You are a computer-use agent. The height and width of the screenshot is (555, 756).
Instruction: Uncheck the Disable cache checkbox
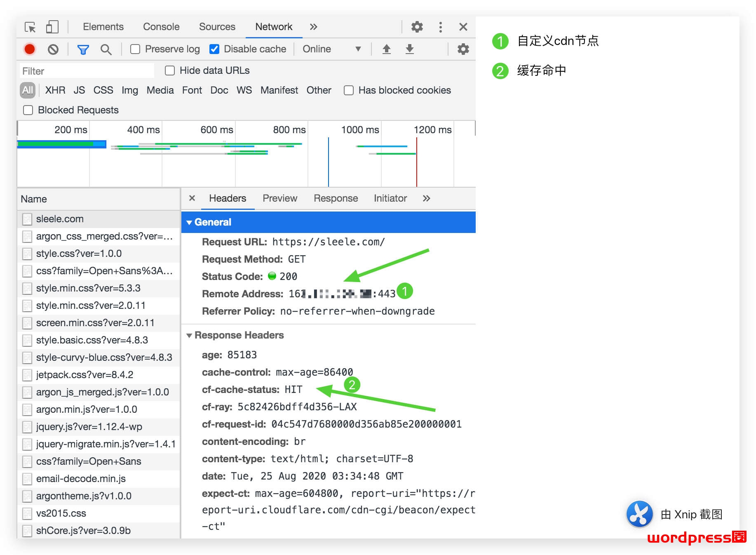[x=214, y=49]
